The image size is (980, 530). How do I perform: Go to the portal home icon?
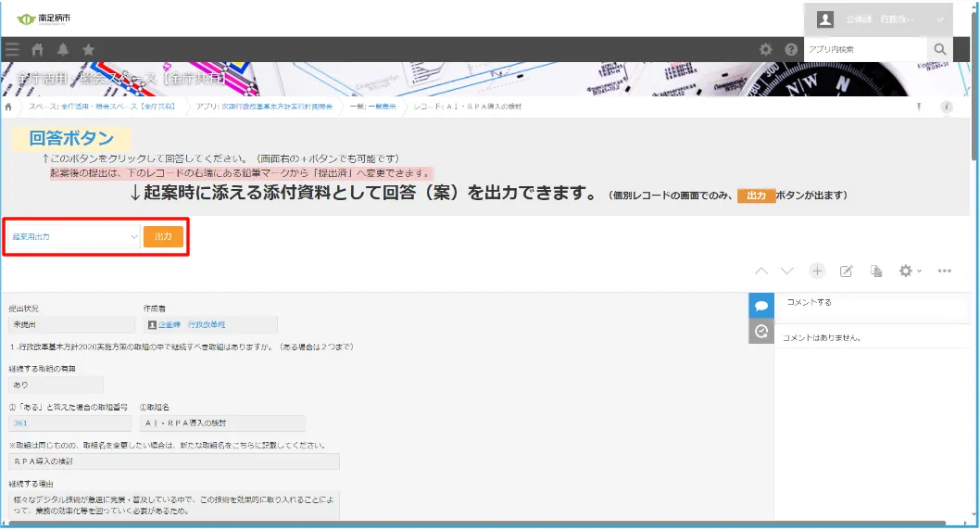(x=38, y=49)
